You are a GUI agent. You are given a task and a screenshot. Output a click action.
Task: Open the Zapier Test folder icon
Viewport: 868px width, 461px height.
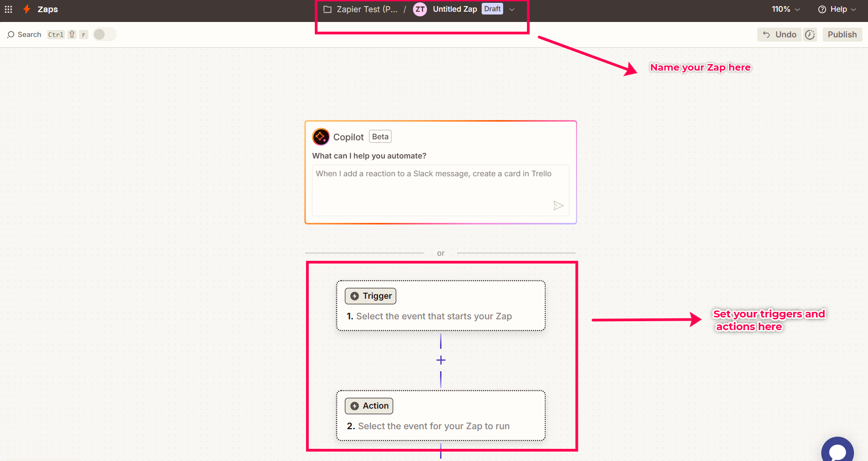click(327, 9)
